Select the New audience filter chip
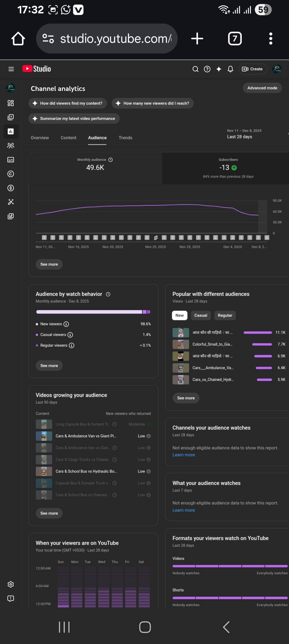 [x=180, y=315]
